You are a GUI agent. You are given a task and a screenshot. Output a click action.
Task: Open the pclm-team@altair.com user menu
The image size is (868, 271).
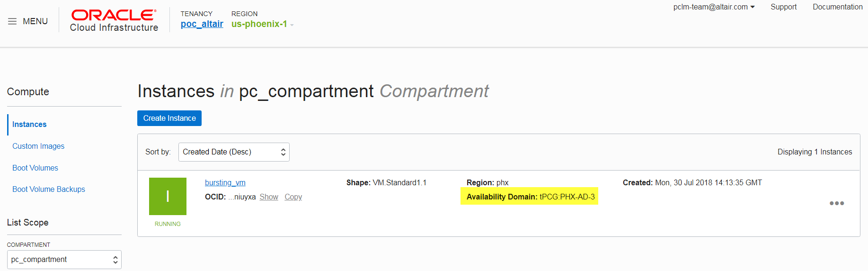tap(714, 7)
